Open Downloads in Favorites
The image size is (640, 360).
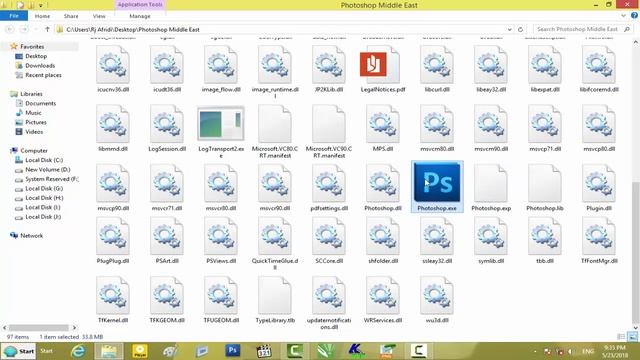40,65
